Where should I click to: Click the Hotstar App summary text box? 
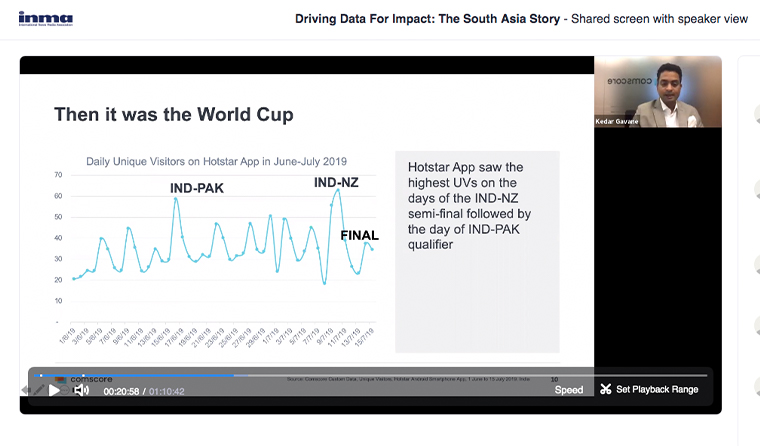click(477, 252)
